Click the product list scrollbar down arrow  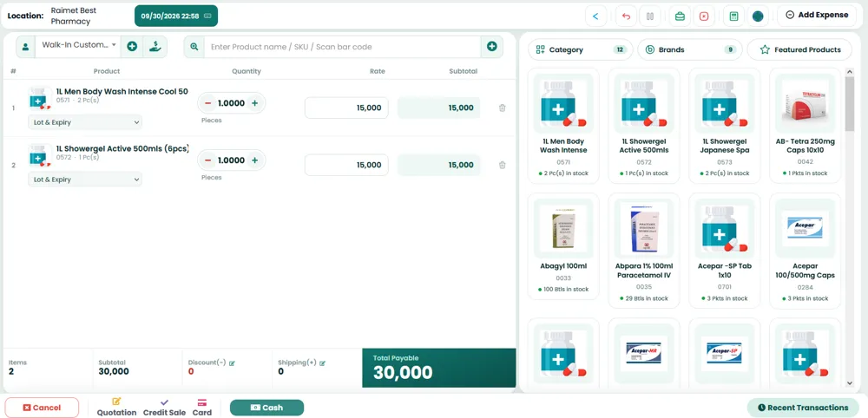[x=850, y=383]
